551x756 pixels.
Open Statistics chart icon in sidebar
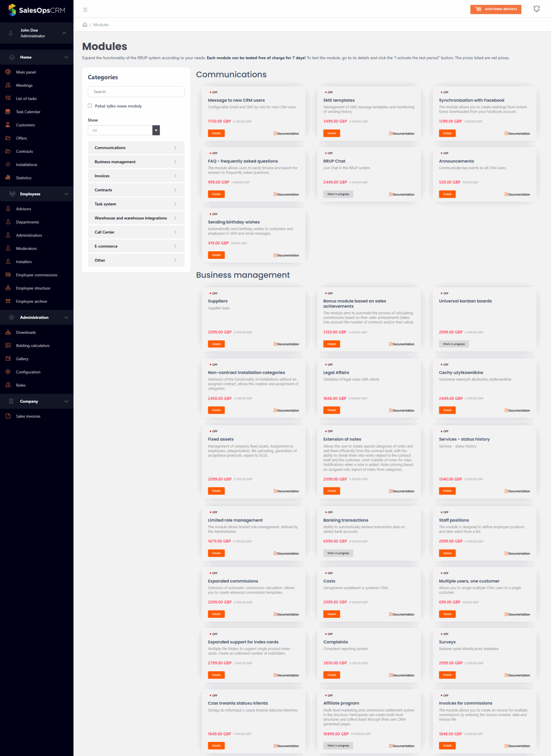tap(8, 178)
